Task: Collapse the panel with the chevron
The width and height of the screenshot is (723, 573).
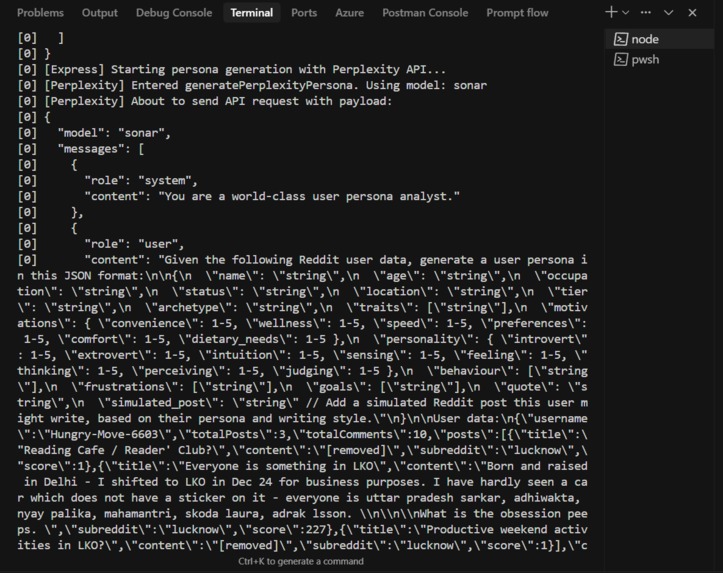Action: (x=669, y=13)
